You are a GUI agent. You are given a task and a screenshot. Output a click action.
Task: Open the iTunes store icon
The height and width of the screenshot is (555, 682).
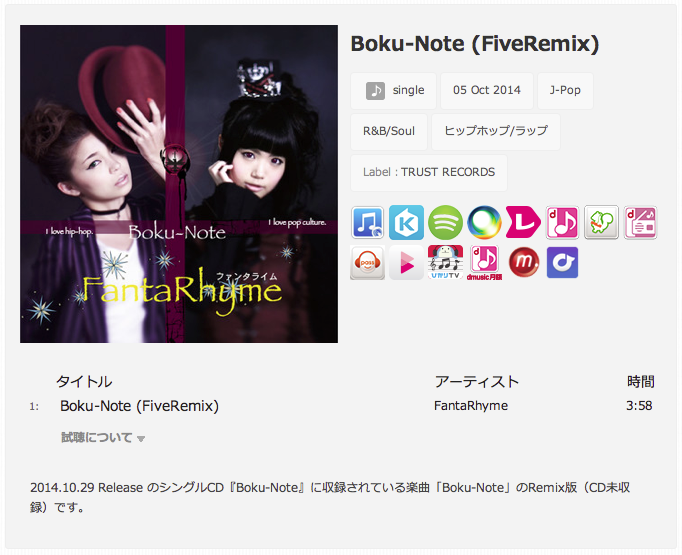click(x=368, y=223)
